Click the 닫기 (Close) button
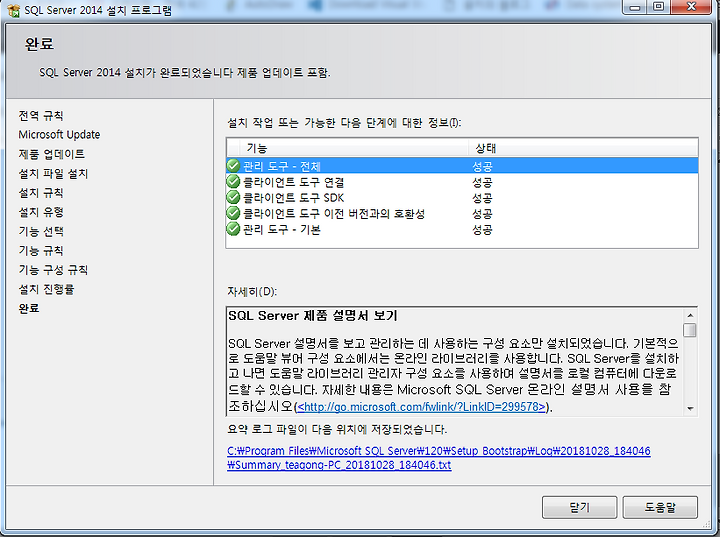Viewport: 720px width, 537px height. point(579,507)
